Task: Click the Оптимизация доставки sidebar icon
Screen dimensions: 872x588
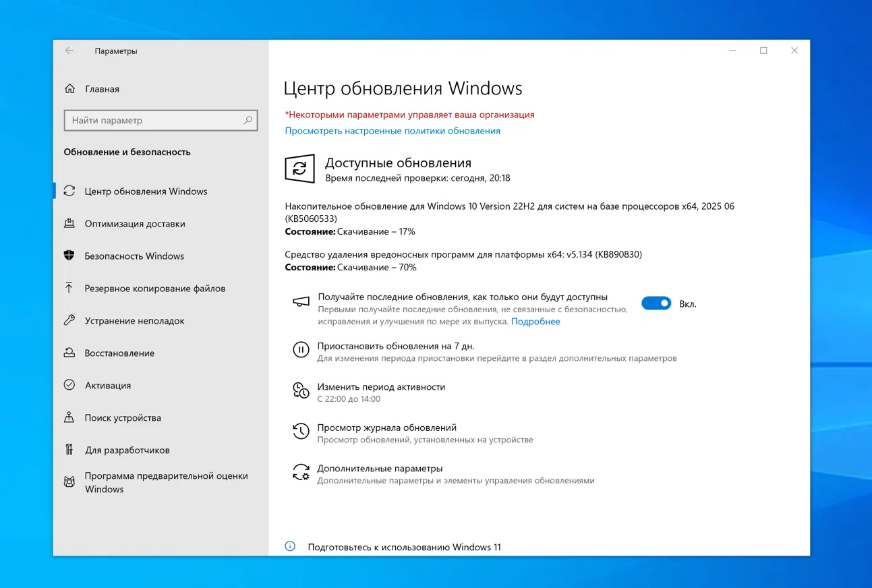Action: [x=69, y=223]
